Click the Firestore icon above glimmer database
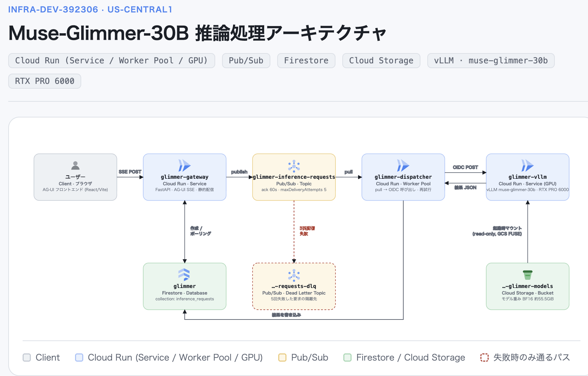Screen dimensions: 588x376 tap(184, 275)
